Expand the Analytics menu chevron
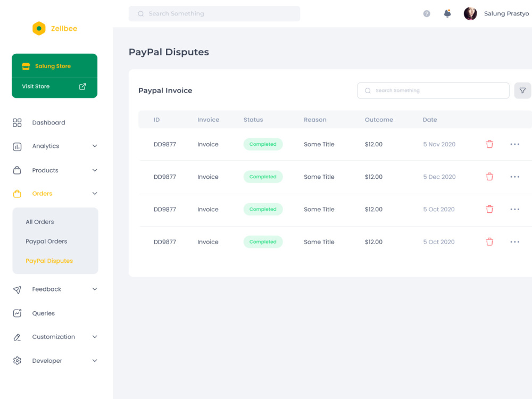The width and height of the screenshot is (532, 399). point(95,146)
